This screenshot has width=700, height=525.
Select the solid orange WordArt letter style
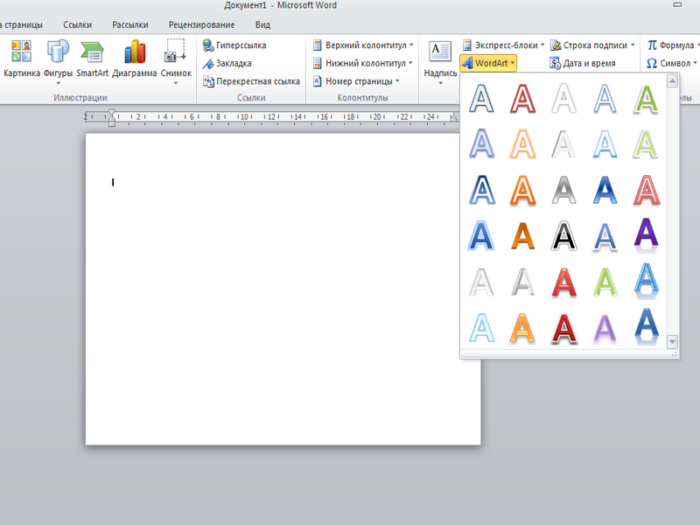tap(522, 235)
